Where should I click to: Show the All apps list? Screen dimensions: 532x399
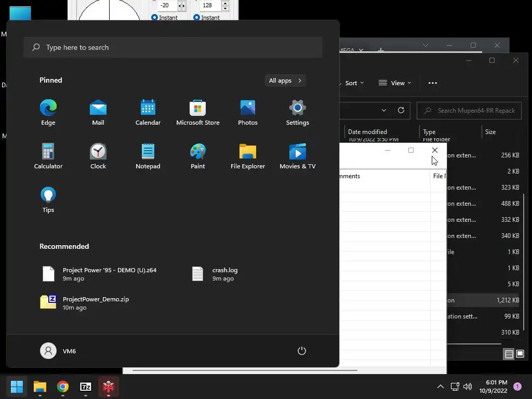tap(285, 81)
